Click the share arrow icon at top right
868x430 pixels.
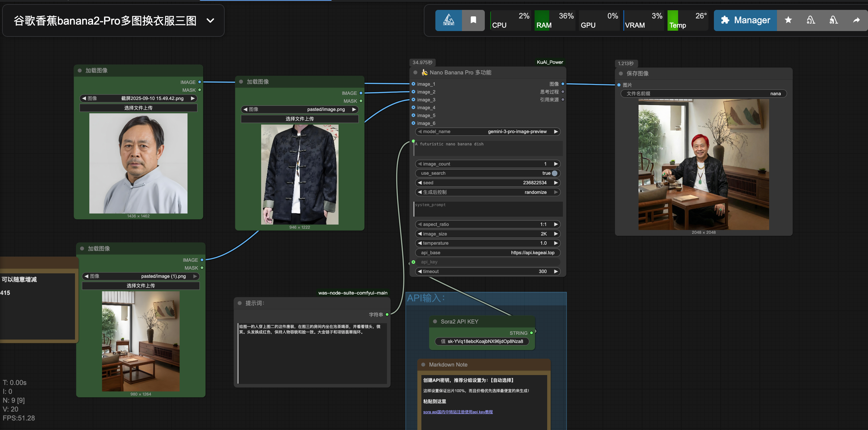pyautogui.click(x=856, y=20)
